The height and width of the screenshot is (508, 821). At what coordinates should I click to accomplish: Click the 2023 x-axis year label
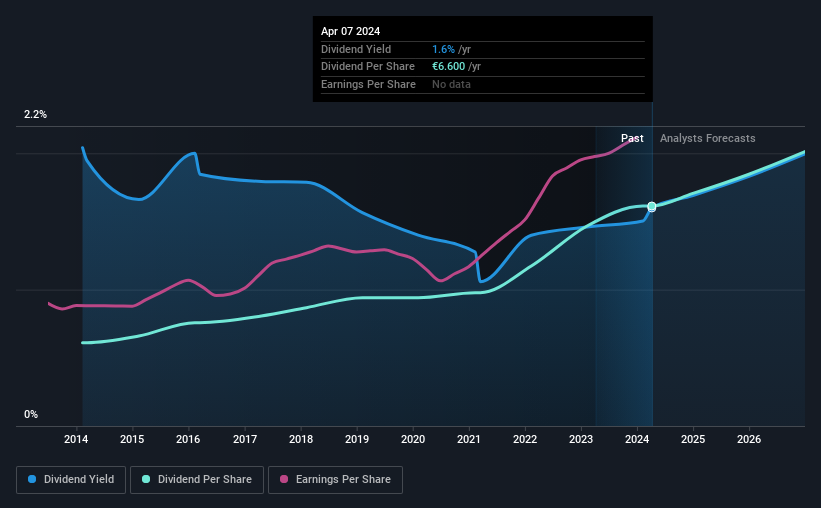(581, 439)
